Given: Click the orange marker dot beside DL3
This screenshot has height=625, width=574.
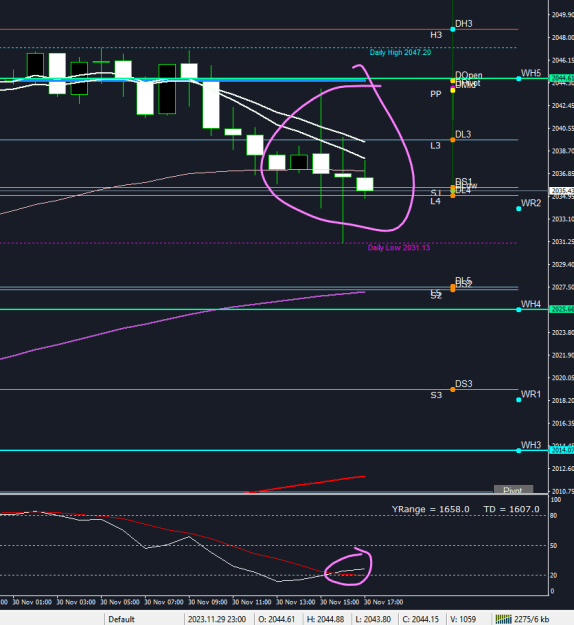Looking at the screenshot, I should click(452, 140).
